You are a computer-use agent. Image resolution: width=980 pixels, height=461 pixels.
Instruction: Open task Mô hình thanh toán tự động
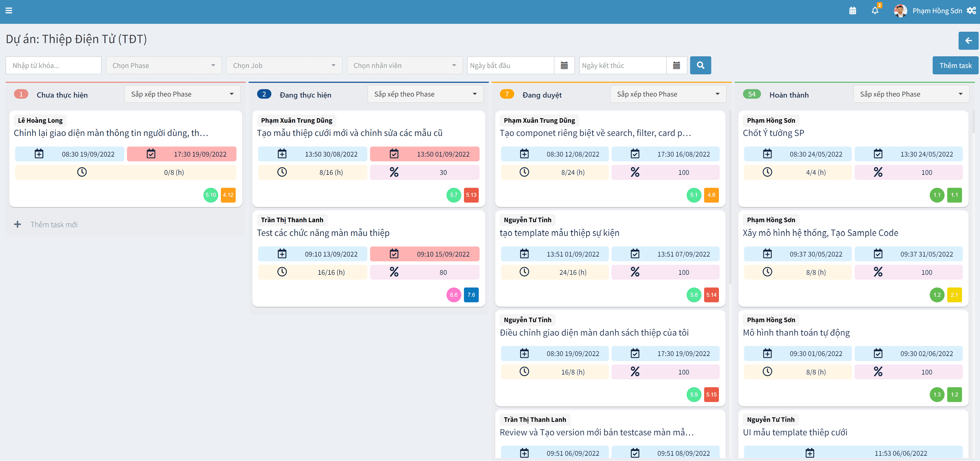[796, 332]
